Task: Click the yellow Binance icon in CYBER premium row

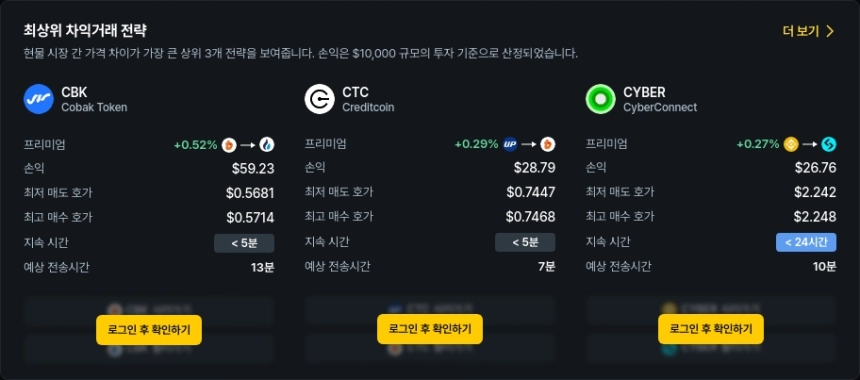Action: pyautogui.click(x=791, y=145)
